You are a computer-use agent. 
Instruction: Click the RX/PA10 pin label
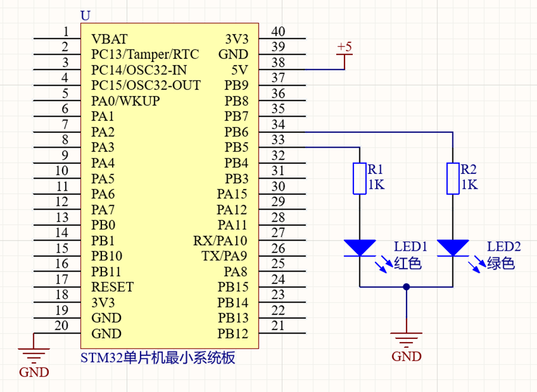(x=220, y=241)
